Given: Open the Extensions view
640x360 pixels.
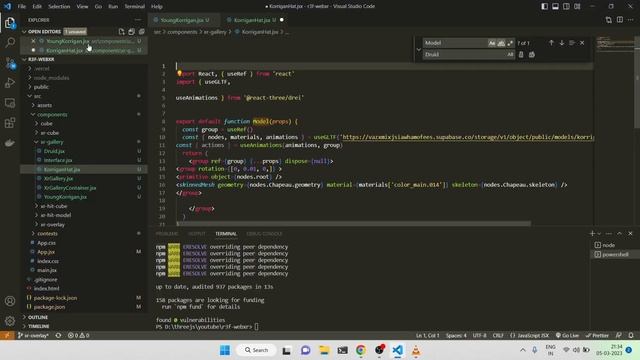Looking at the screenshot, I should point(10,123).
